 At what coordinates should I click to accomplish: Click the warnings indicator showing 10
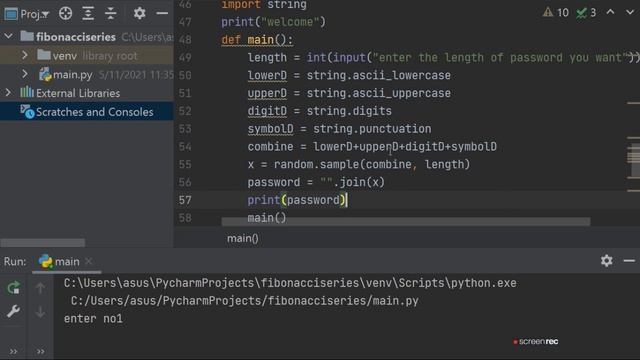[556, 13]
